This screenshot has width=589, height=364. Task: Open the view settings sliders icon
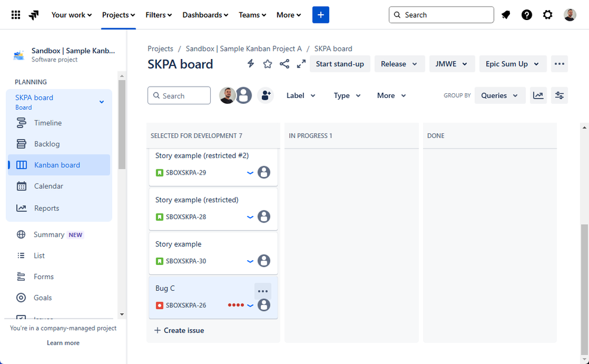click(559, 96)
